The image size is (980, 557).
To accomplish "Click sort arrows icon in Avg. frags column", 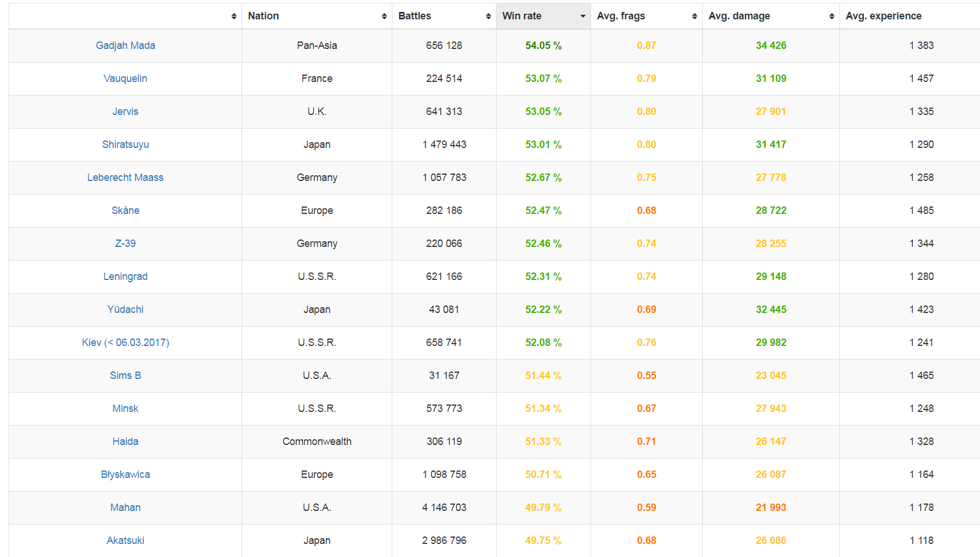I will point(694,16).
